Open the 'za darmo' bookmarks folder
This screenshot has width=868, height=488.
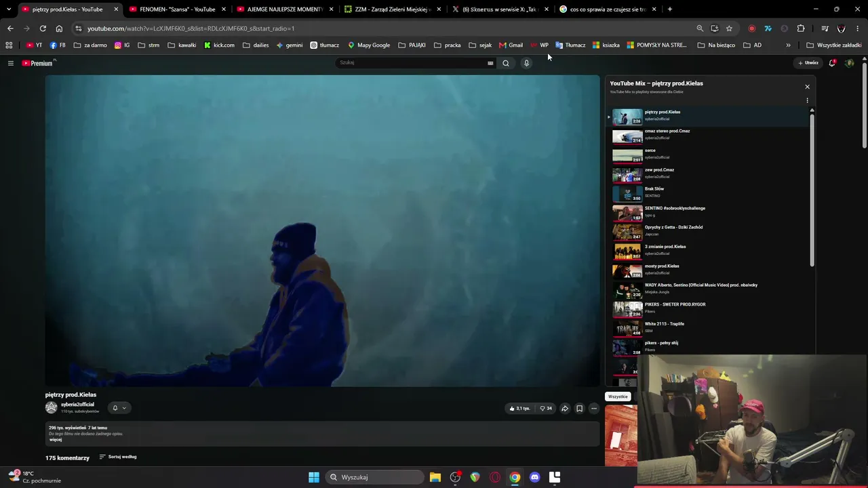91,45
